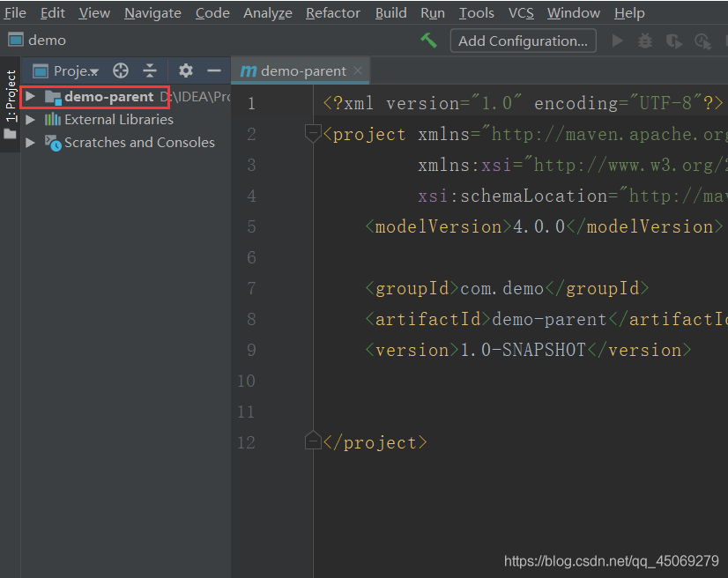
Task: Select Scratches and Consoles item
Action: click(139, 143)
